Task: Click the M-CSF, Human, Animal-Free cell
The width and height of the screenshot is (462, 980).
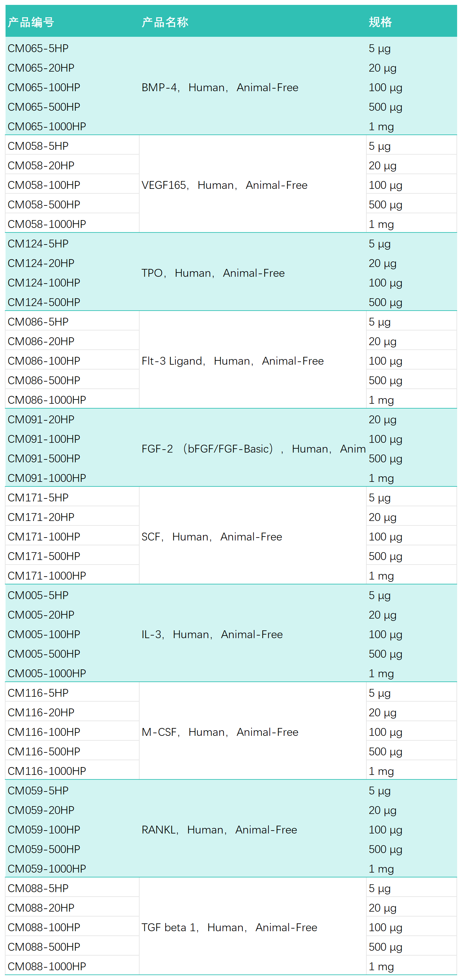Action: (220, 732)
